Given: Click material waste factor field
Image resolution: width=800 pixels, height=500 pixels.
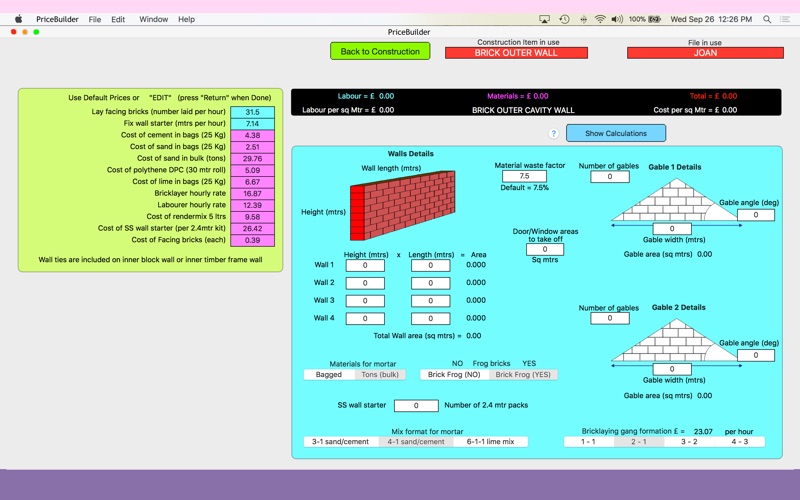Looking at the screenshot, I should pyautogui.click(x=524, y=176).
